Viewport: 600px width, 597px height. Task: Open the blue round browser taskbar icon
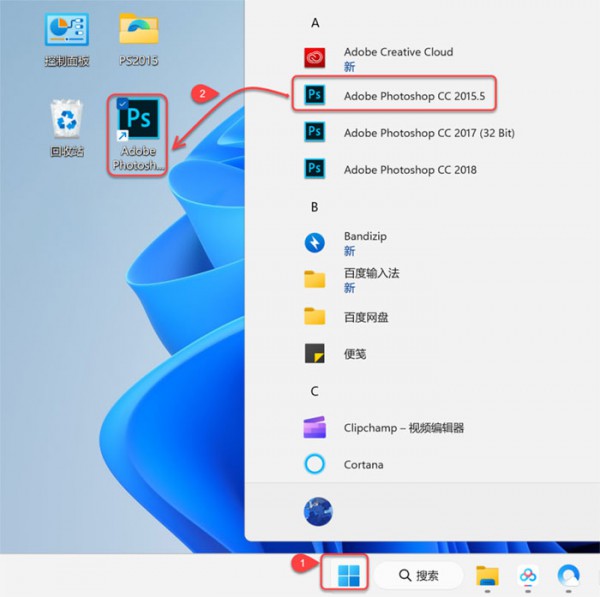(569, 575)
